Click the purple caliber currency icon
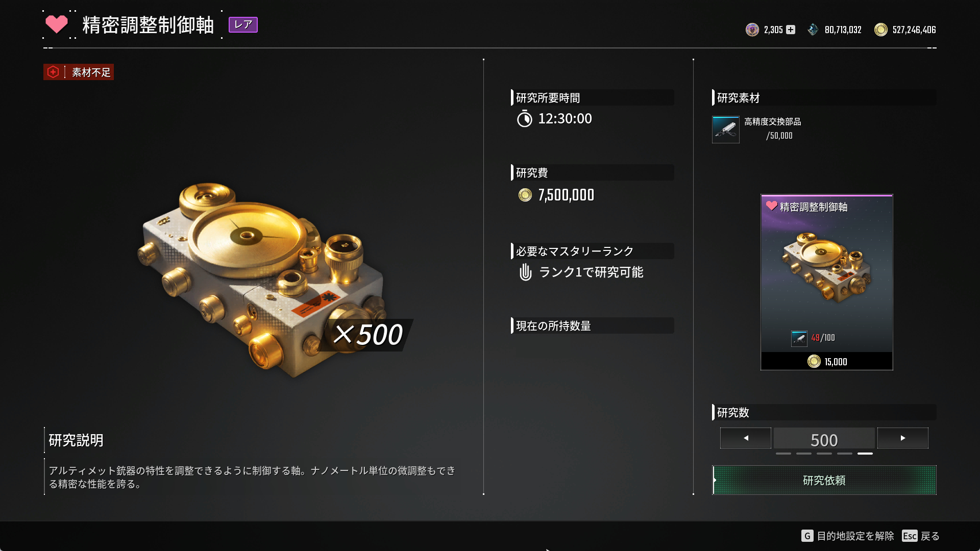The image size is (980, 551). [x=752, y=30]
